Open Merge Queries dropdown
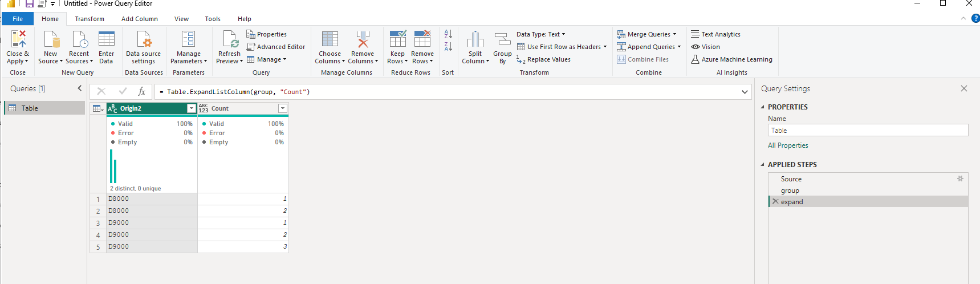The width and height of the screenshot is (980, 284). [x=646, y=34]
